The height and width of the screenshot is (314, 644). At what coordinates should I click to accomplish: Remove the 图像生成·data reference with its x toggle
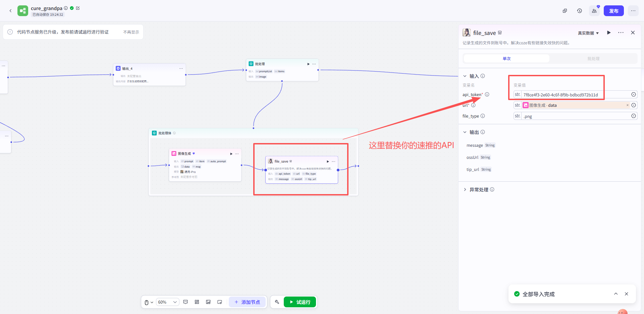pyautogui.click(x=627, y=105)
